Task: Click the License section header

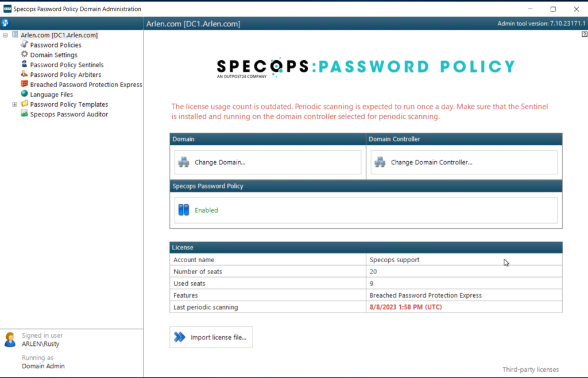Action: pyautogui.click(x=366, y=247)
